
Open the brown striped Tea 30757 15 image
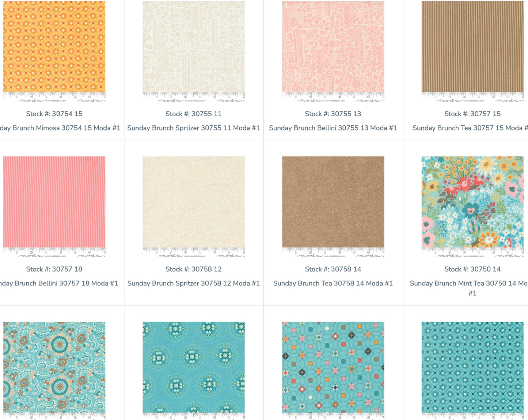tap(472, 51)
